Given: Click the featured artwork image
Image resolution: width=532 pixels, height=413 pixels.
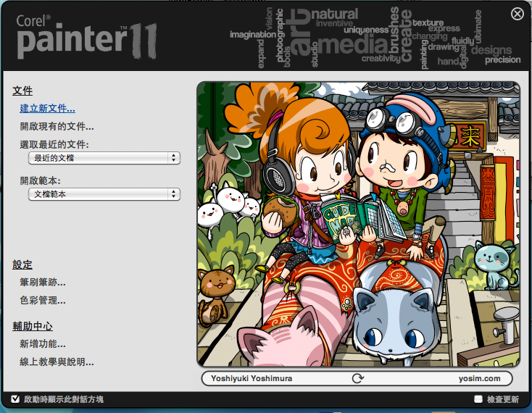Looking at the screenshot, I should click(358, 224).
